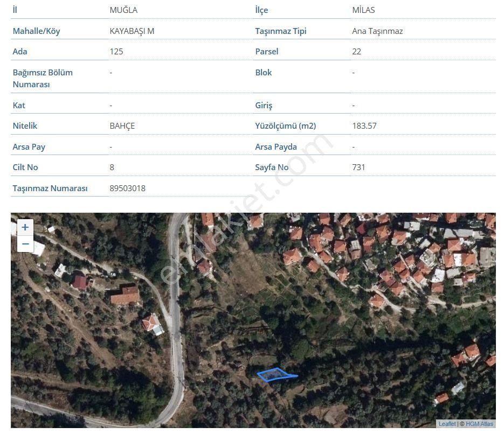The image size is (504, 434).
Task: Zoom in on the map
Action: pyautogui.click(x=25, y=228)
